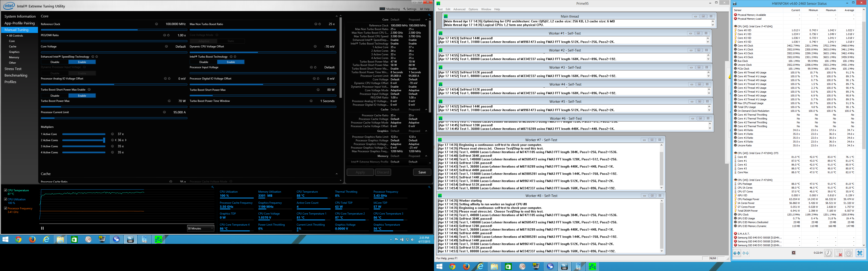This screenshot has width=868, height=271.
Task: Click HWiNFO collapse columns arrows icon
Action: 746,253
